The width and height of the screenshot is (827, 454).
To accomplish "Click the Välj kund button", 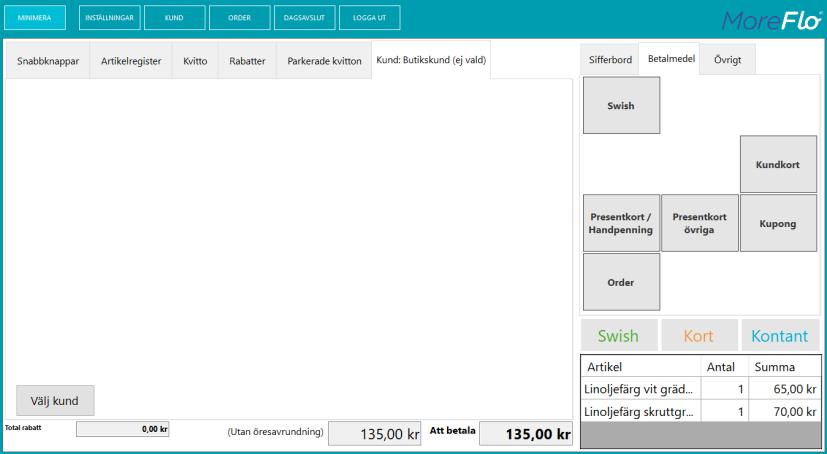I will (55, 401).
